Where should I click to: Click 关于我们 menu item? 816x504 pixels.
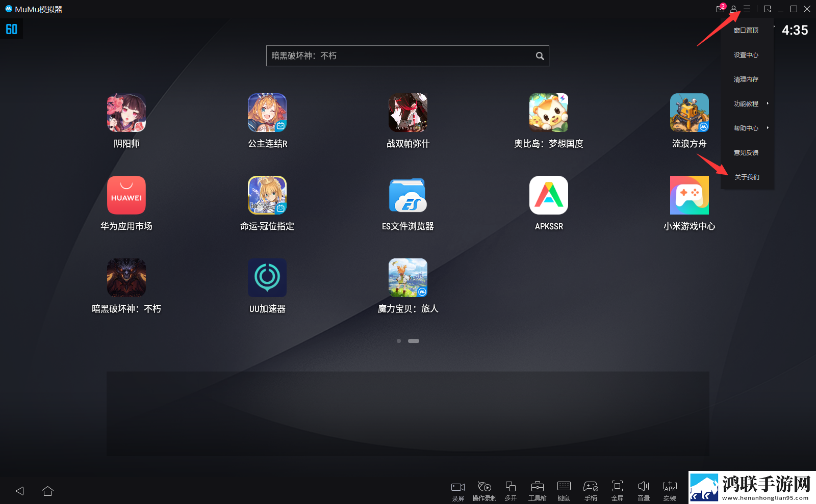coord(747,177)
